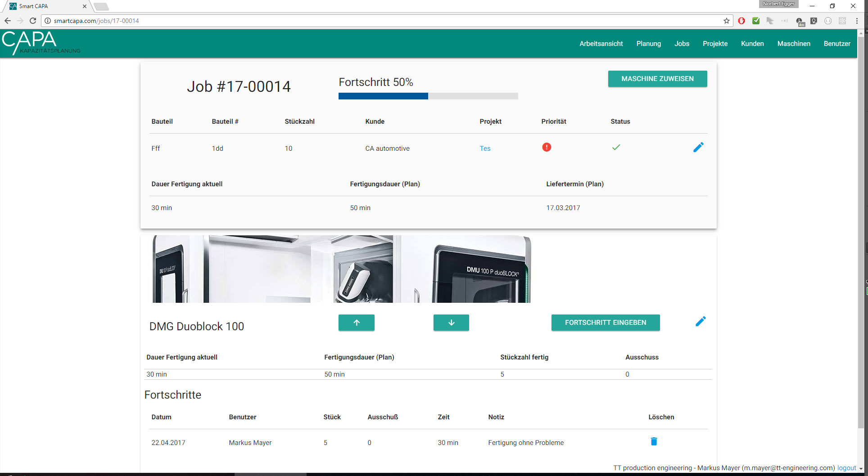Open a new browser tab
The image size is (868, 476).
(101, 6)
